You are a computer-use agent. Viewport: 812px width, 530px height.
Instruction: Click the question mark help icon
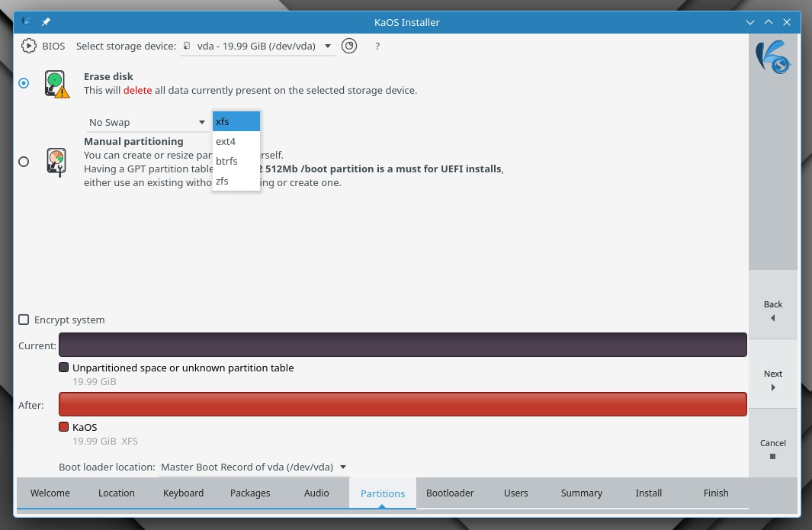coord(377,46)
